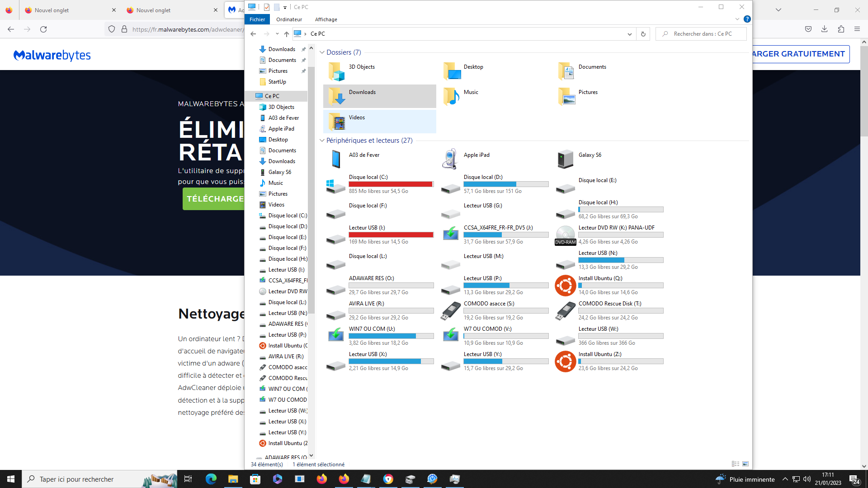The width and height of the screenshot is (868, 488).
Task: Open the Galaxy S6 device icon
Action: point(565,159)
